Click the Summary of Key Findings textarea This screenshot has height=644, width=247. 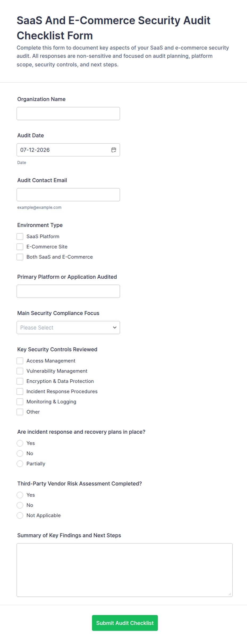coord(125,570)
